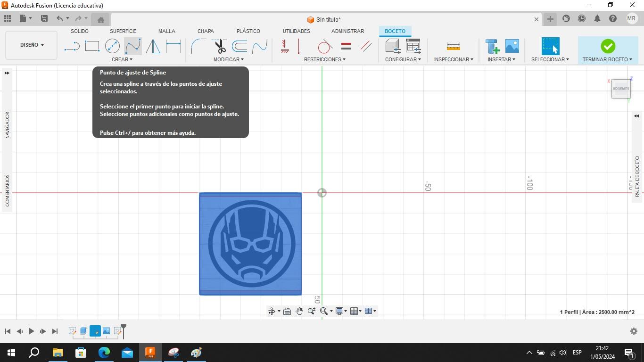Open the Diseño workspace dropdown
The height and width of the screenshot is (362, 644).
click(x=32, y=45)
